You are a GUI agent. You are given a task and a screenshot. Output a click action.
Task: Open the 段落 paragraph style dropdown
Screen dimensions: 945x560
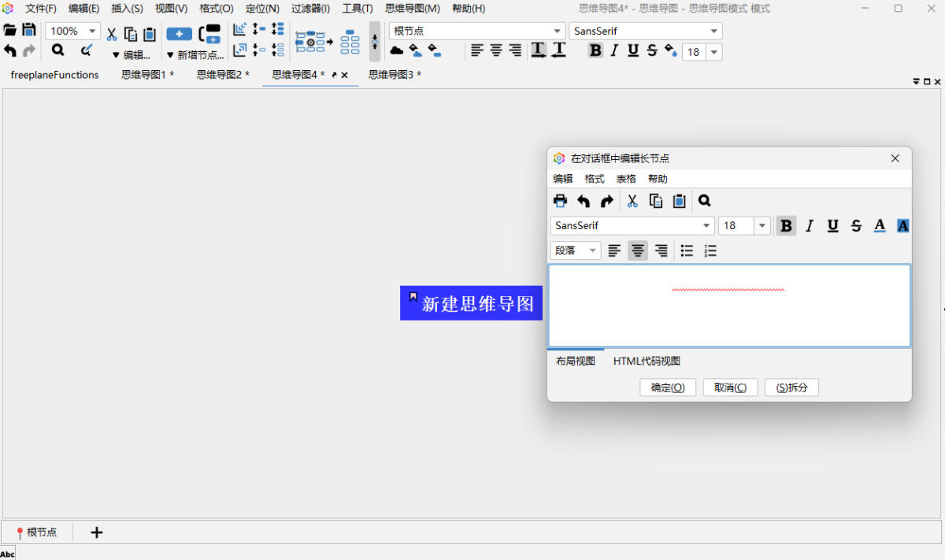(x=575, y=250)
